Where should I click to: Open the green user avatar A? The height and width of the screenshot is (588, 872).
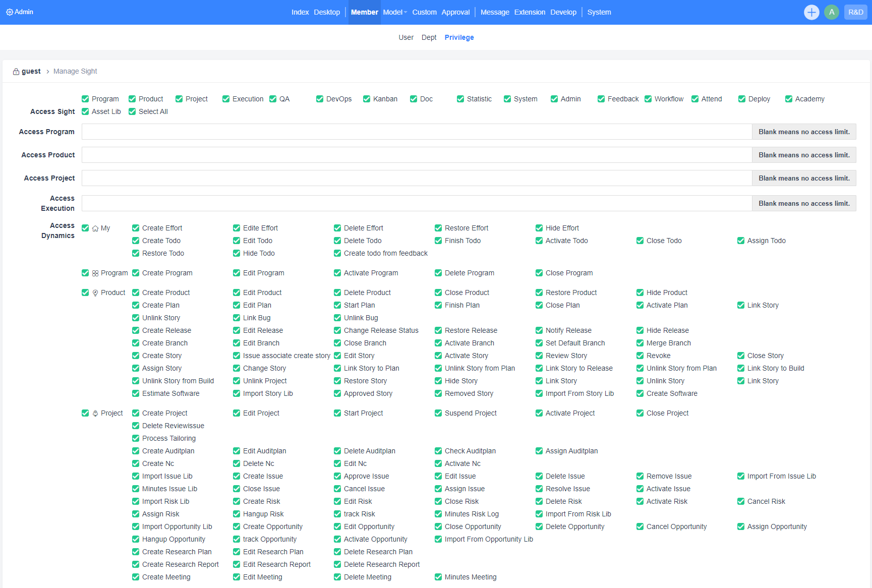831,12
